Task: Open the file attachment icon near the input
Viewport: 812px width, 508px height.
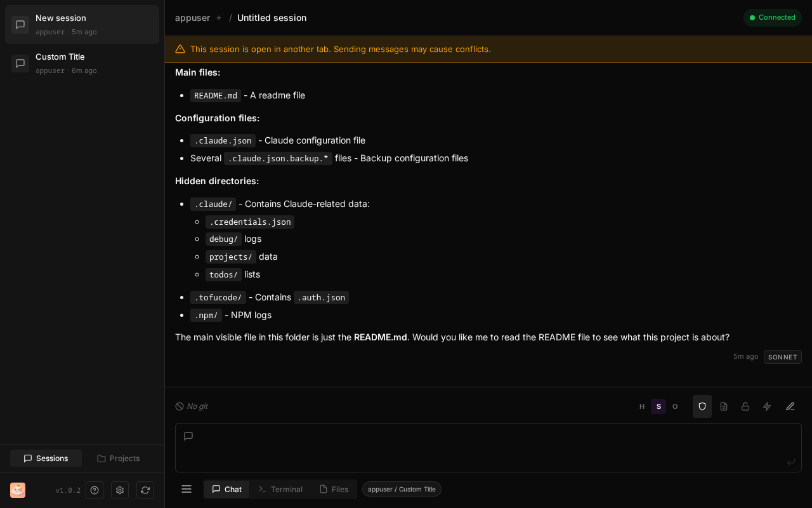Action: pos(724,406)
